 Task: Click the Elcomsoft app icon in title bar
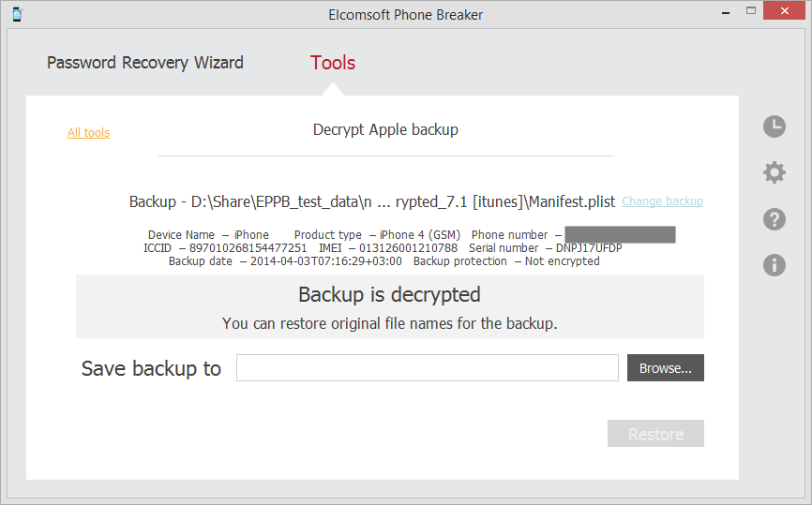pyautogui.click(x=17, y=14)
